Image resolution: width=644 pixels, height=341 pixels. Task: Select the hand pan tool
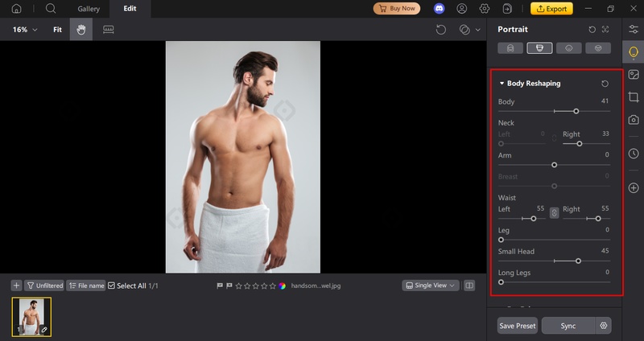[x=80, y=30]
